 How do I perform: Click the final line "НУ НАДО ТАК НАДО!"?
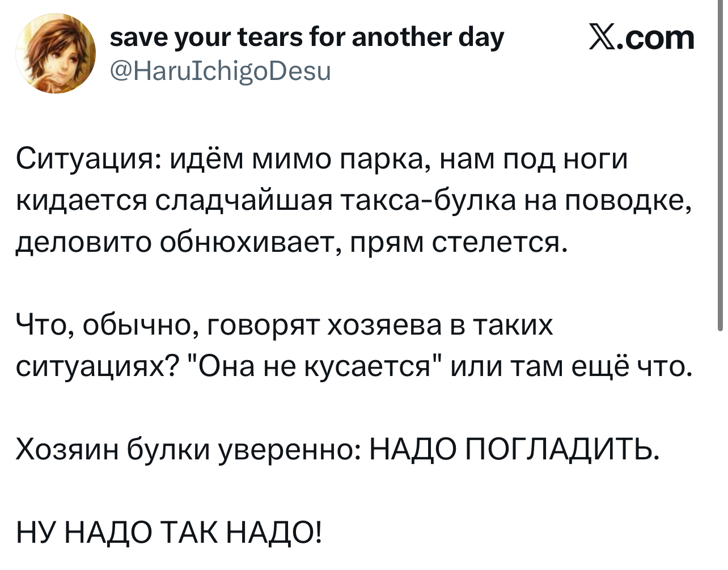point(168,534)
